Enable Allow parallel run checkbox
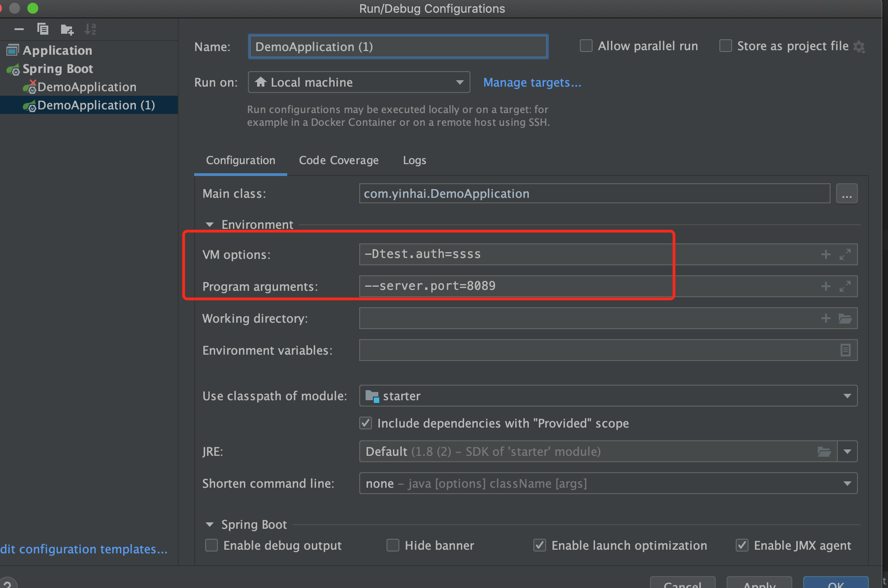This screenshot has width=888, height=588. (586, 46)
